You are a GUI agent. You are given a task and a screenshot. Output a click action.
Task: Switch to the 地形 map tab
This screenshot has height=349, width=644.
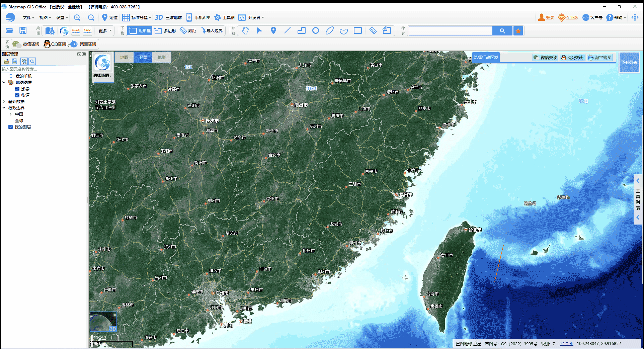(161, 57)
